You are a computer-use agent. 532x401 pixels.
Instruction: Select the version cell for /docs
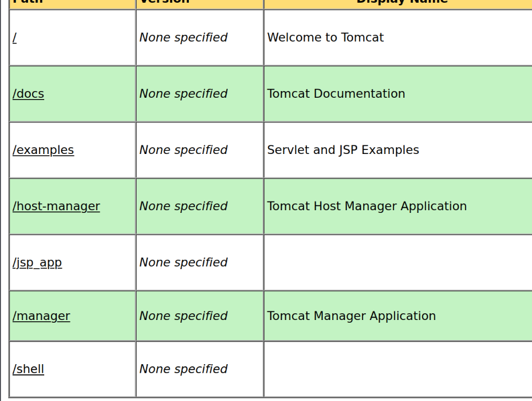pyautogui.click(x=183, y=94)
